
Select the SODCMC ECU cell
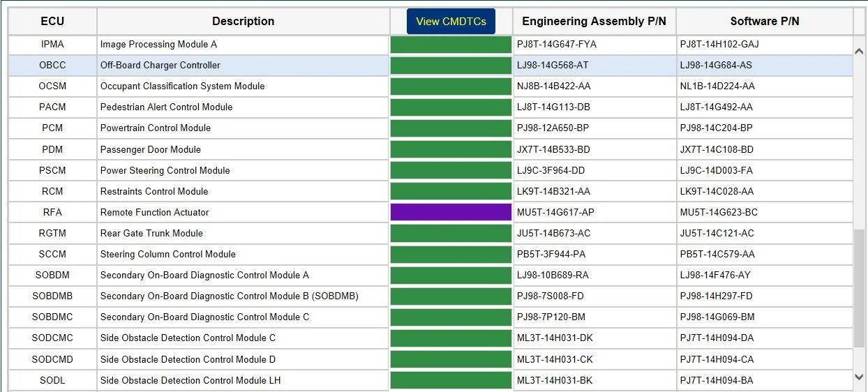coord(52,338)
